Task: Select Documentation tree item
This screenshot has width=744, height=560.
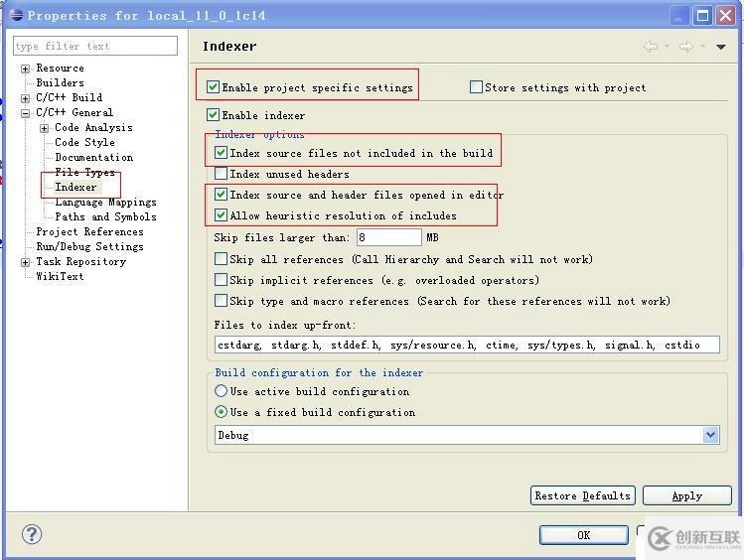Action: pos(94,157)
